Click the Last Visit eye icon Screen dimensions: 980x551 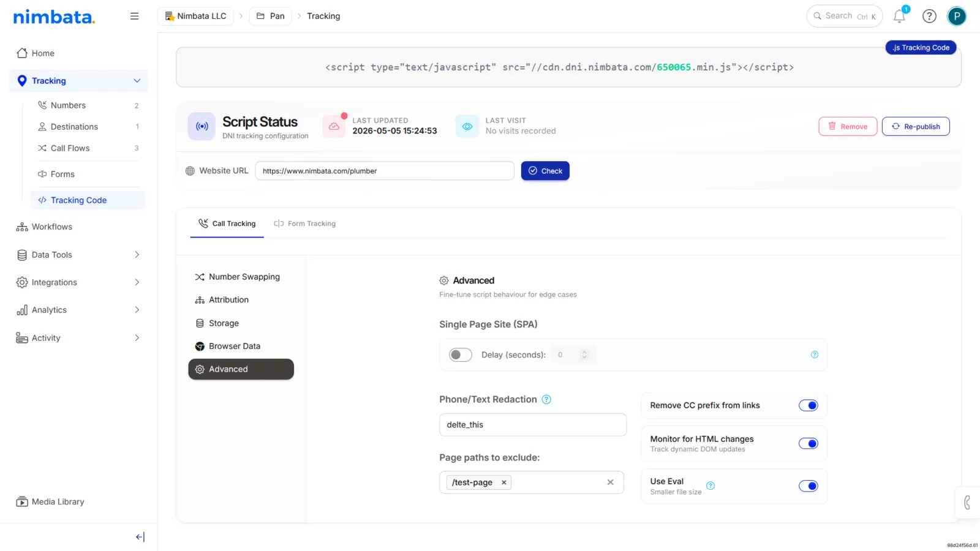click(467, 126)
